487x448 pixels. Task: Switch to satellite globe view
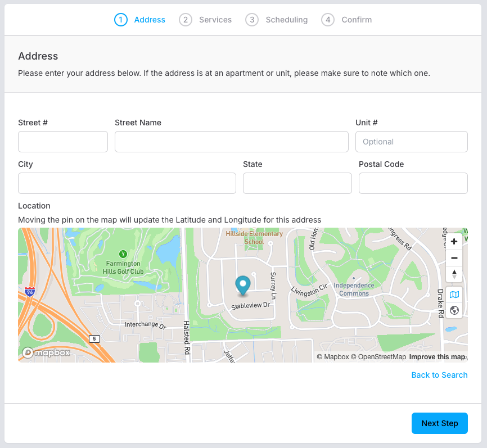pyautogui.click(x=454, y=310)
